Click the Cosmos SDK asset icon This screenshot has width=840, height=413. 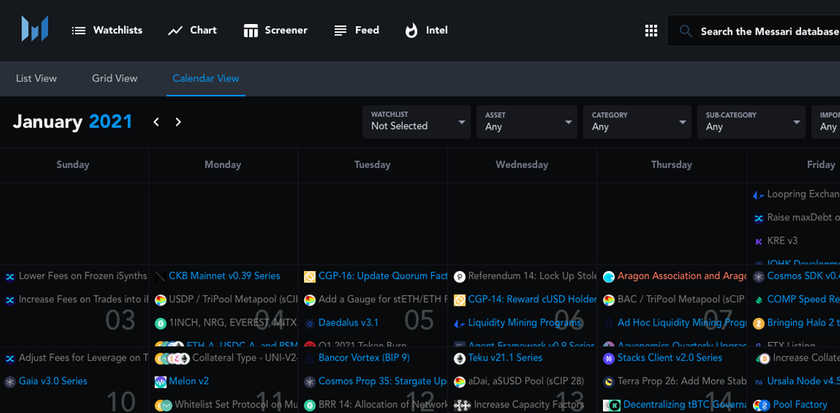758,277
